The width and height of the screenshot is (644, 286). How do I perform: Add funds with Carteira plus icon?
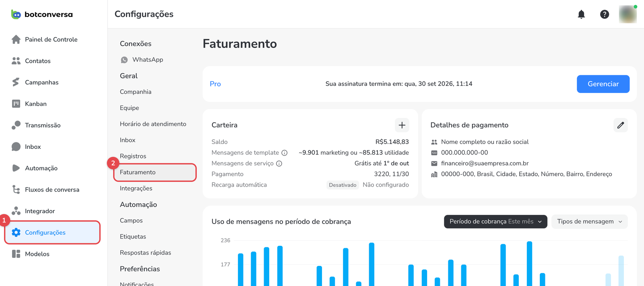click(x=402, y=125)
